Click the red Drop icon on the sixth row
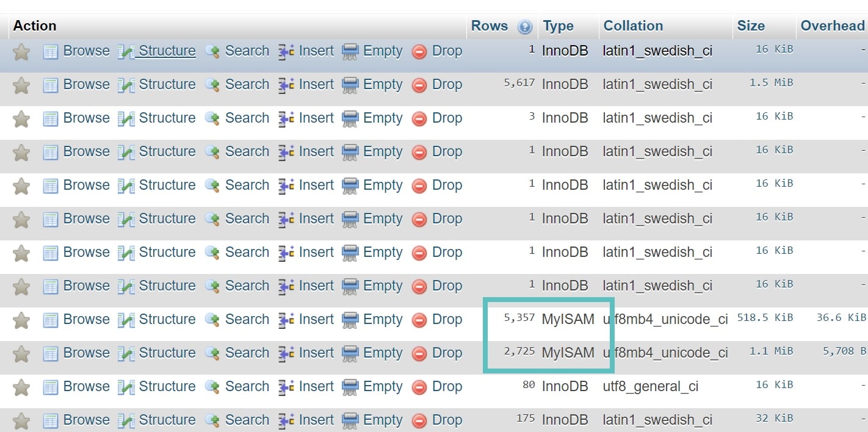This screenshot has width=868, height=432. [x=419, y=219]
